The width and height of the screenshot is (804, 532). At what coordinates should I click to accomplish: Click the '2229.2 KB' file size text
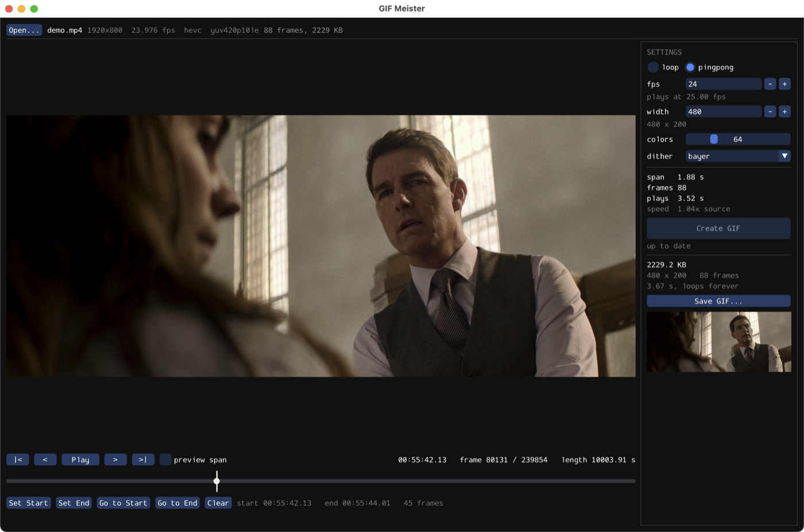pyautogui.click(x=666, y=265)
